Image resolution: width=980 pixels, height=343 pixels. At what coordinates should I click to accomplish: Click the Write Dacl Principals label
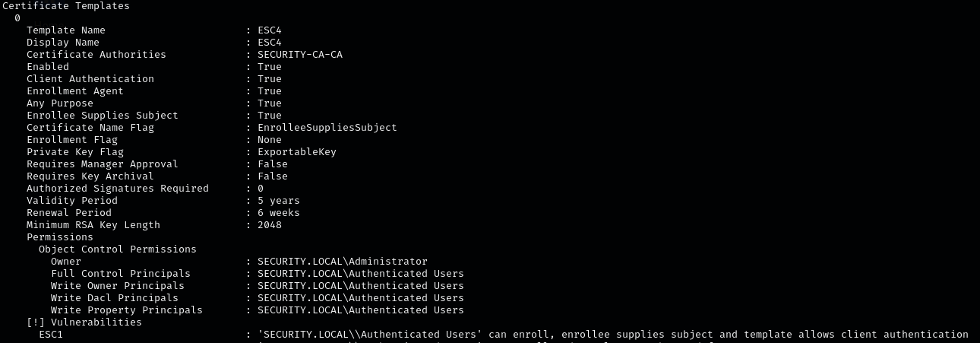tap(115, 298)
